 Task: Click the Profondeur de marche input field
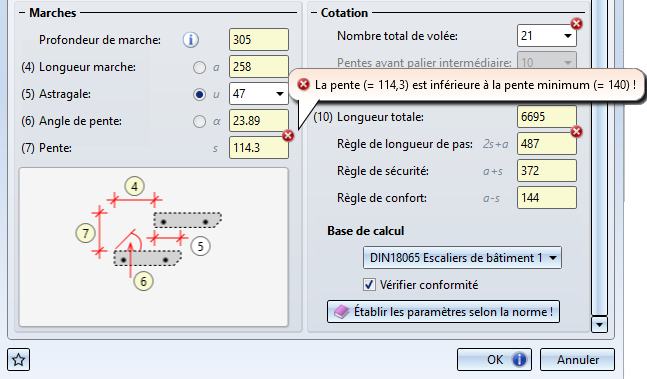[259, 40]
